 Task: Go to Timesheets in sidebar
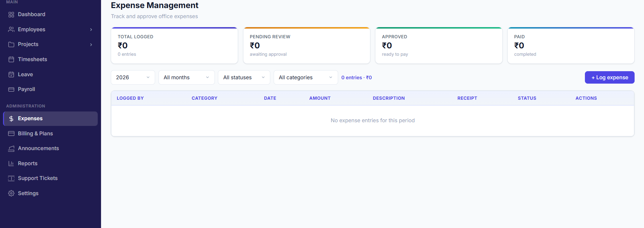(x=50, y=59)
